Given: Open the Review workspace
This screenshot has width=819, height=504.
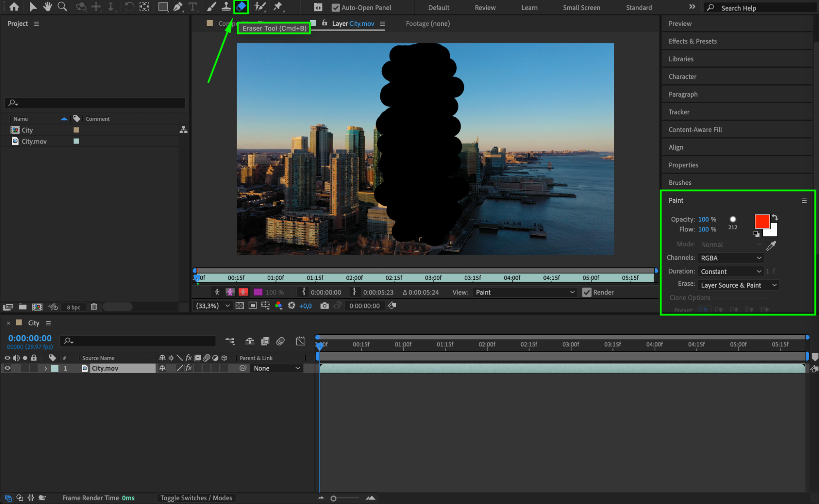Looking at the screenshot, I should click(485, 7).
